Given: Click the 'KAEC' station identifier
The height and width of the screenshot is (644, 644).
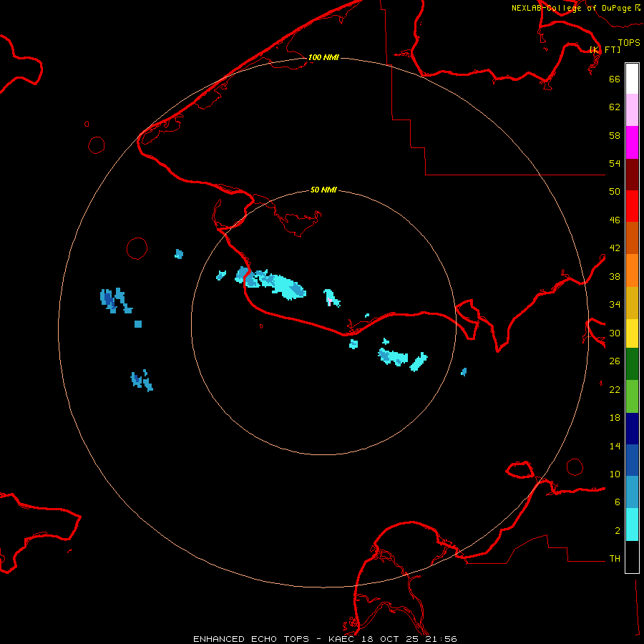Looking at the screenshot, I should coord(343,639).
